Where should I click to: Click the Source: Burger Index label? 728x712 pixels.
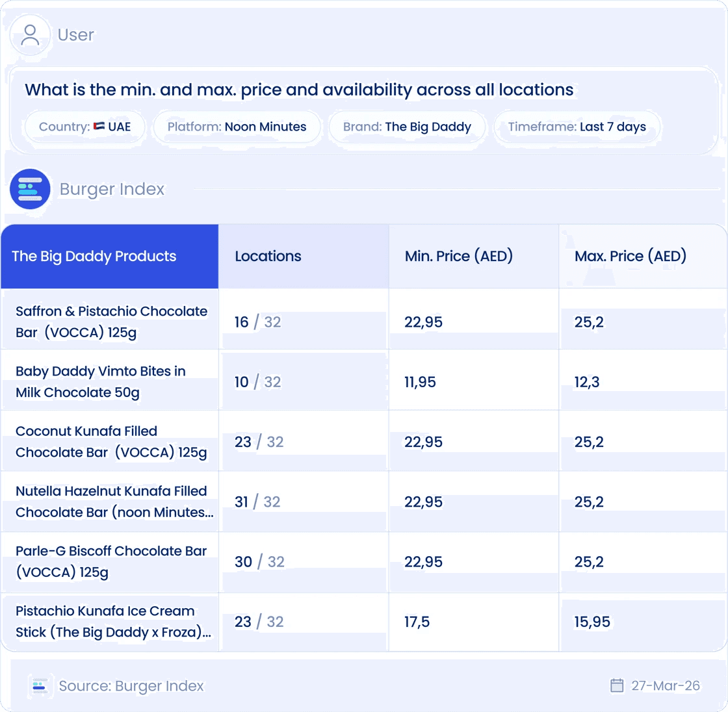pos(131,685)
